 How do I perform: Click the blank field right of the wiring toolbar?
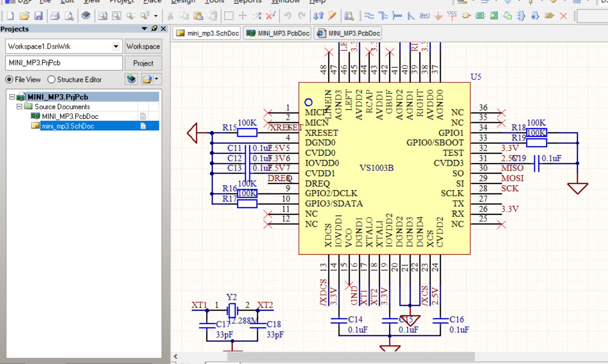coord(593,16)
